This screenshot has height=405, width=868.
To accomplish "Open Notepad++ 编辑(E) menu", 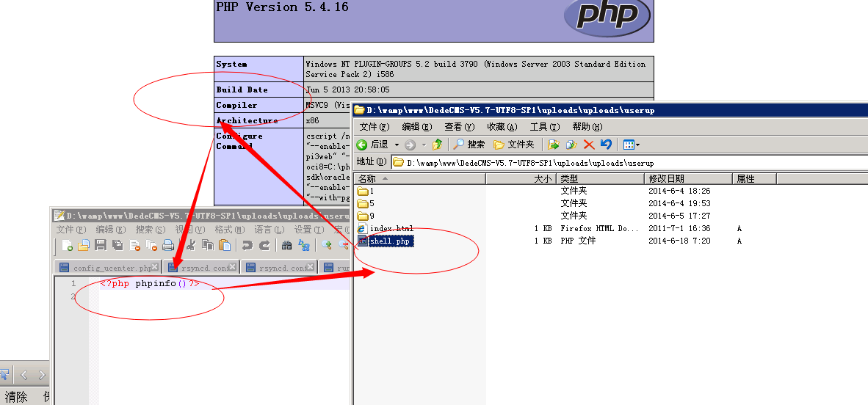I will pyautogui.click(x=112, y=230).
